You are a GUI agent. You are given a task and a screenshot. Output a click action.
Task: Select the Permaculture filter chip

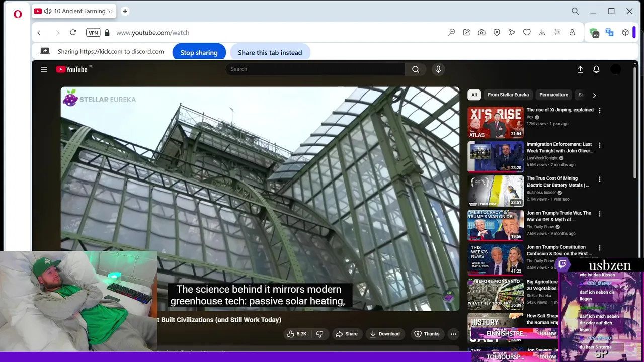click(x=553, y=95)
